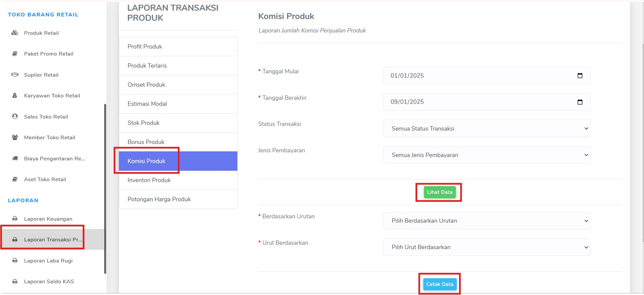Click the Sales Toko Retail user icon

click(15, 117)
